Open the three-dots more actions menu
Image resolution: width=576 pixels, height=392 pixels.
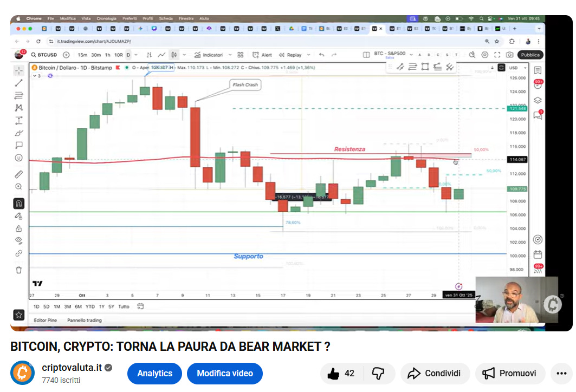(561, 373)
